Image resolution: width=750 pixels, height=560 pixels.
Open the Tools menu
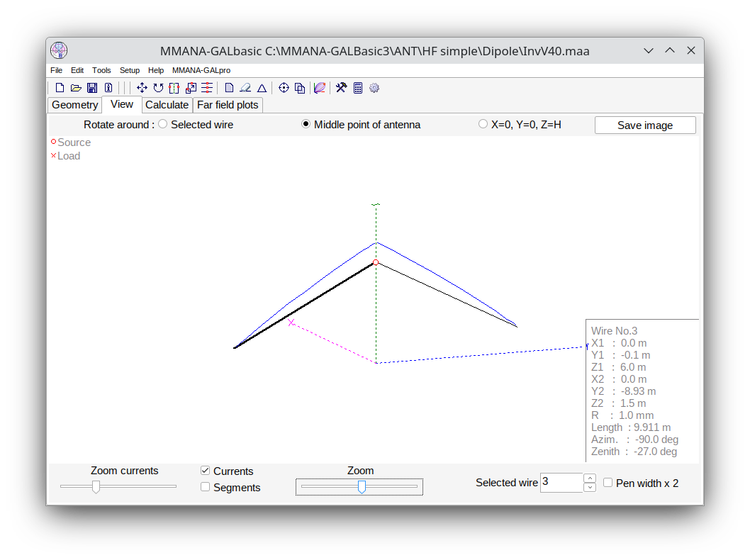click(101, 70)
